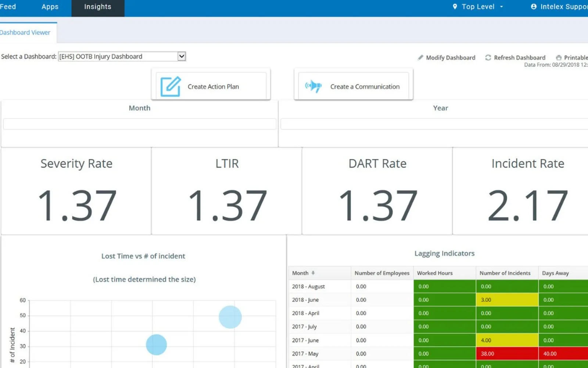Click the Create Action Plan pencil icon

171,86
